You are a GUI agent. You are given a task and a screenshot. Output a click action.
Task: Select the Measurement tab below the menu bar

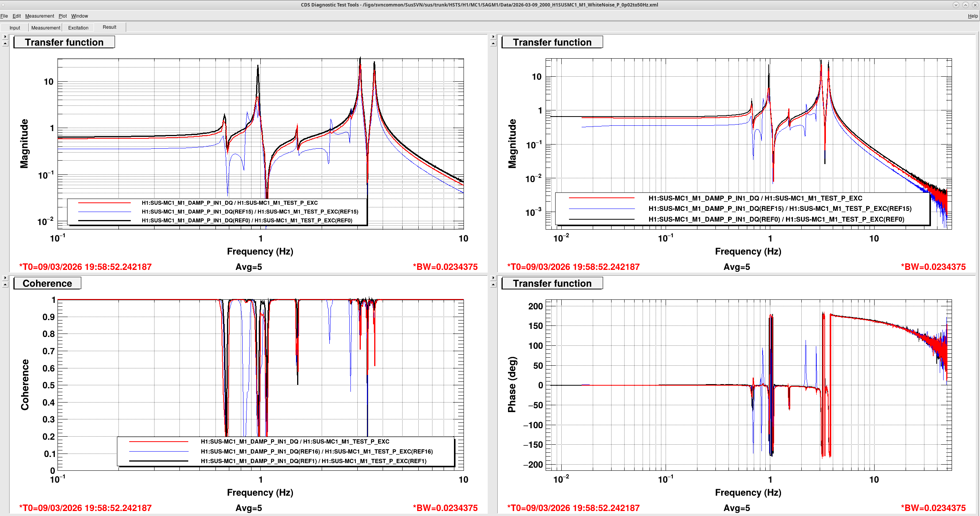(x=46, y=28)
